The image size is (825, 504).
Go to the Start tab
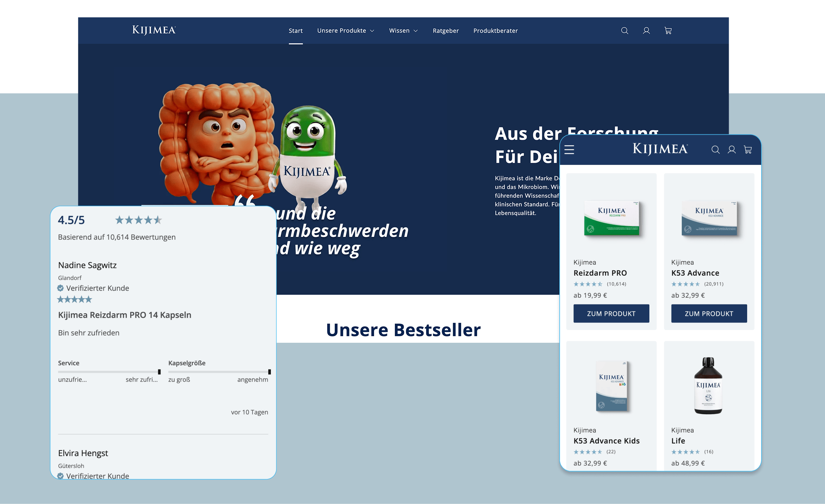click(x=296, y=31)
